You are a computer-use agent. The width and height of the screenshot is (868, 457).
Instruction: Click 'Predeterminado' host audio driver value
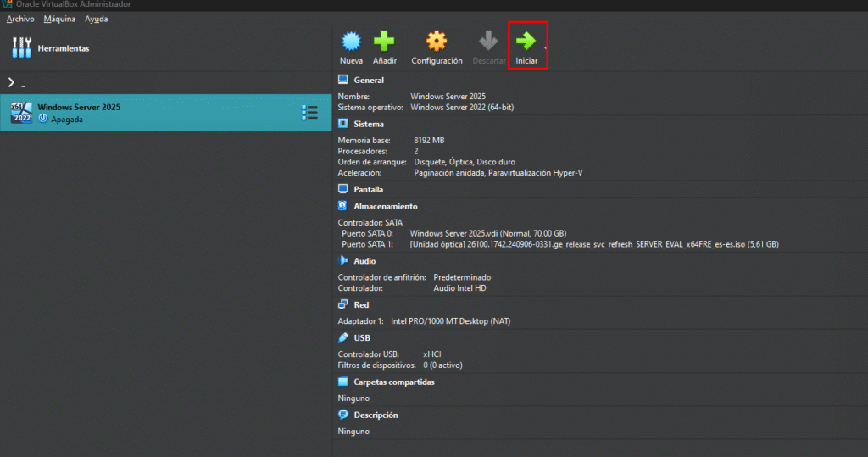[462, 277]
